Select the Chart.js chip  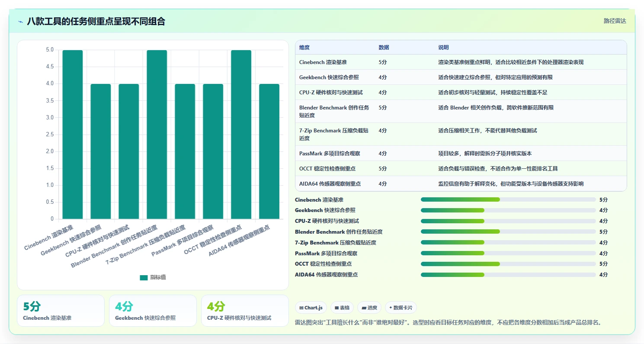311,308
